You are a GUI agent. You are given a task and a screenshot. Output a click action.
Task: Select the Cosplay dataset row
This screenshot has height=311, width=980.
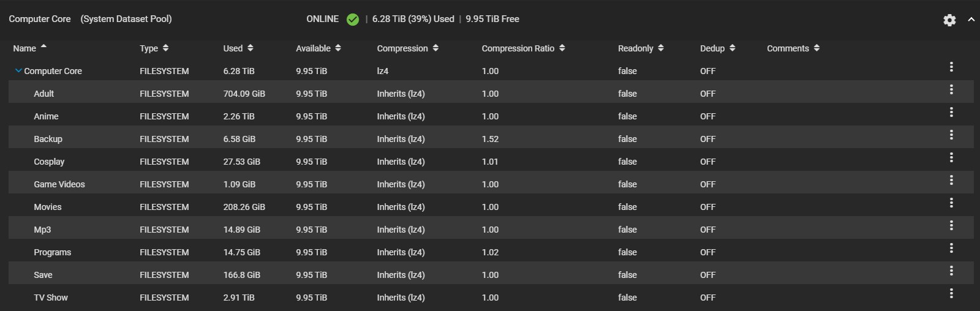tap(491, 162)
